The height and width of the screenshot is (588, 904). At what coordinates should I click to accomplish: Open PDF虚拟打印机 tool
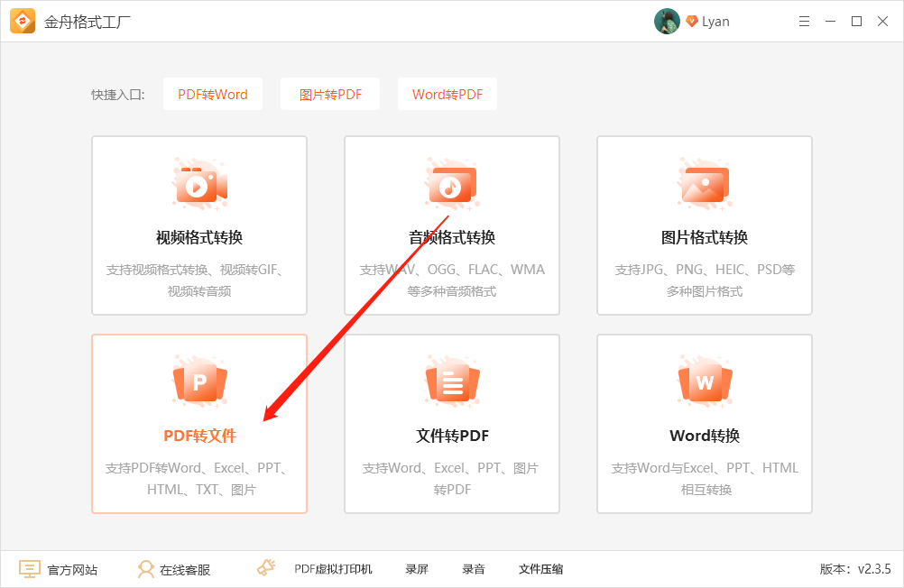(x=333, y=570)
